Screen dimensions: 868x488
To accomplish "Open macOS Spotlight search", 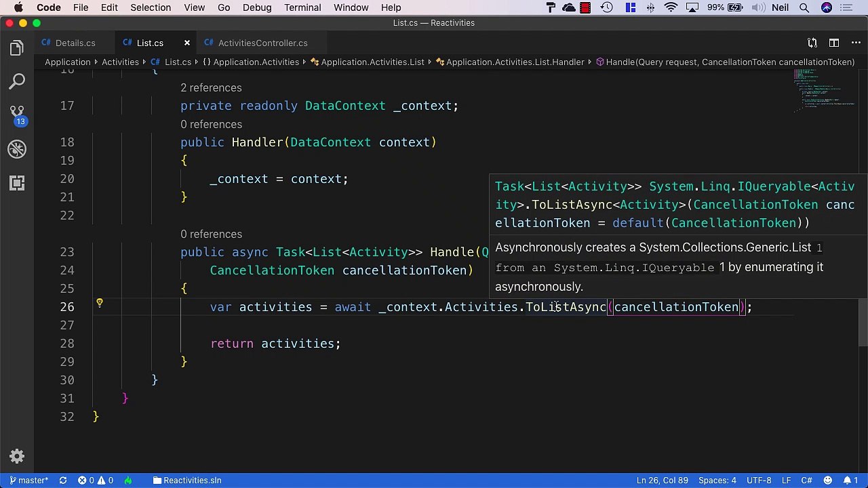I will pyautogui.click(x=804, y=7).
